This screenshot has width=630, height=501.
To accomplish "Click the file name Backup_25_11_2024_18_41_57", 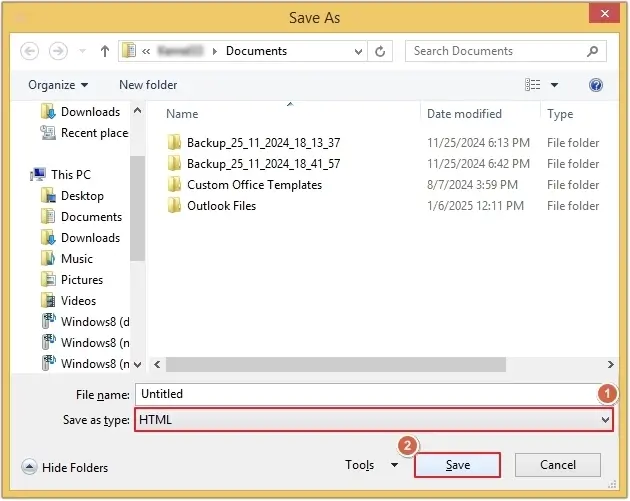I will (264, 164).
